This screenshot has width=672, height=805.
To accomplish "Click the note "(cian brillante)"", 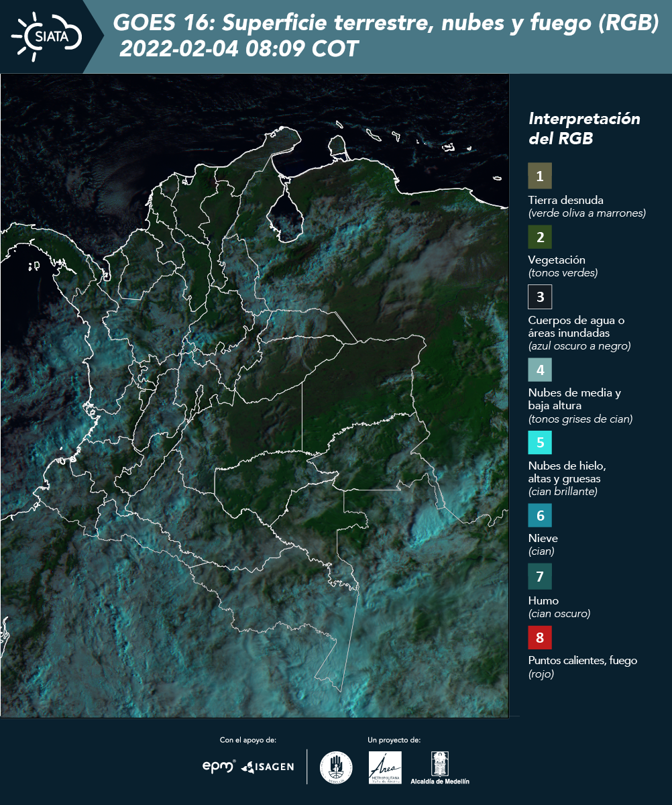I will point(563,491).
